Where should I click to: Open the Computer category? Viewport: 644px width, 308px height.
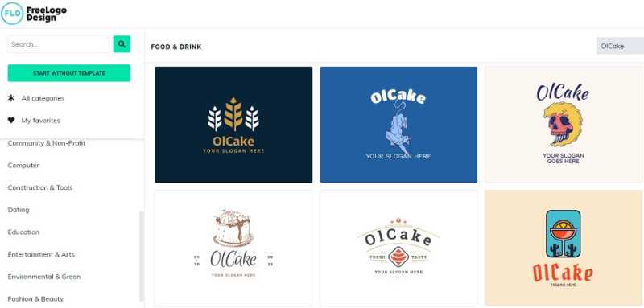[x=23, y=166]
